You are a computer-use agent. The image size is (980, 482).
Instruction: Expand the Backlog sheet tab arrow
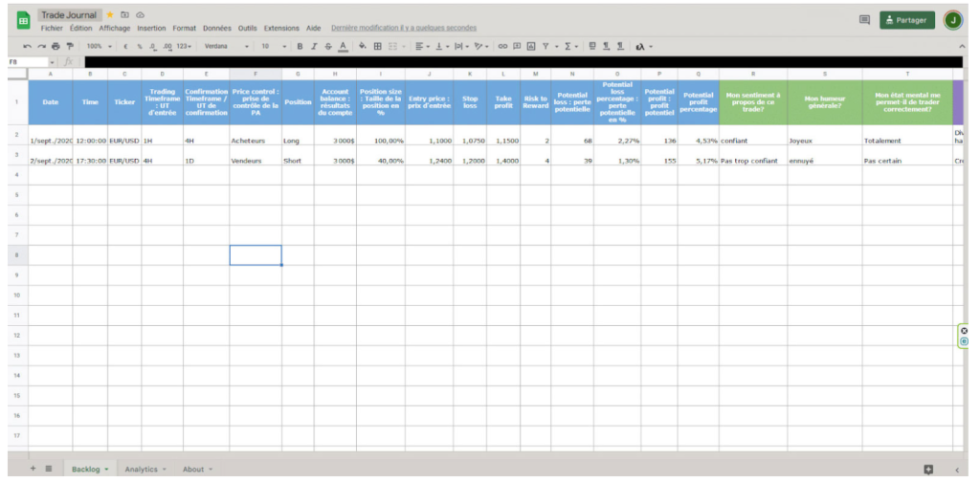click(x=106, y=470)
